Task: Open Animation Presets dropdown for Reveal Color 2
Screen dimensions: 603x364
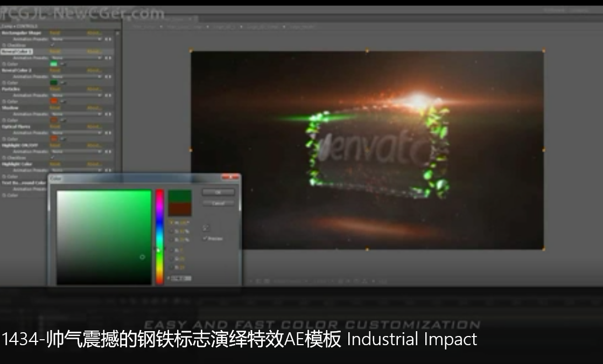Action: (x=76, y=76)
